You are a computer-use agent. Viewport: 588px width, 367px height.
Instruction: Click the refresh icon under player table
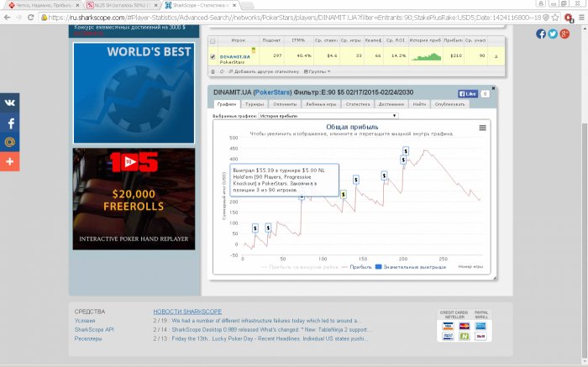point(222,71)
